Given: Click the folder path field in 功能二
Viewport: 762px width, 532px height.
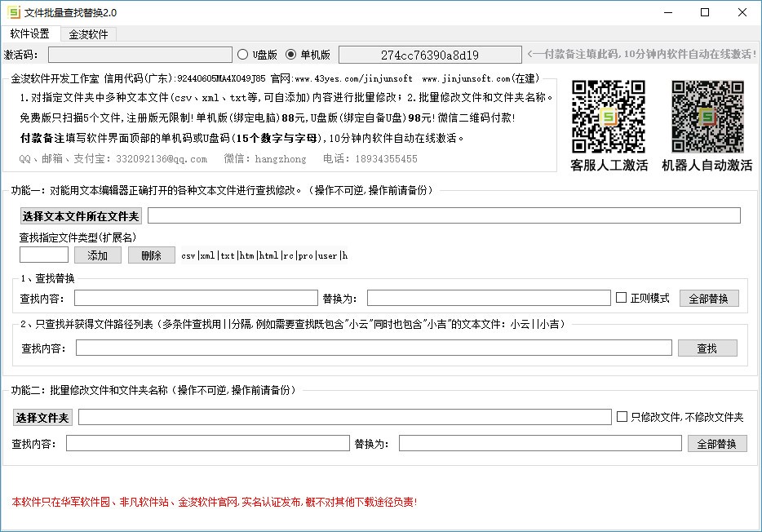Looking at the screenshot, I should click(x=345, y=417).
